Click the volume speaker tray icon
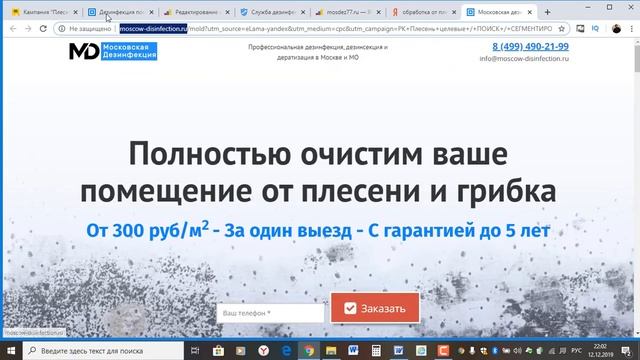The image size is (640, 360). click(517, 351)
